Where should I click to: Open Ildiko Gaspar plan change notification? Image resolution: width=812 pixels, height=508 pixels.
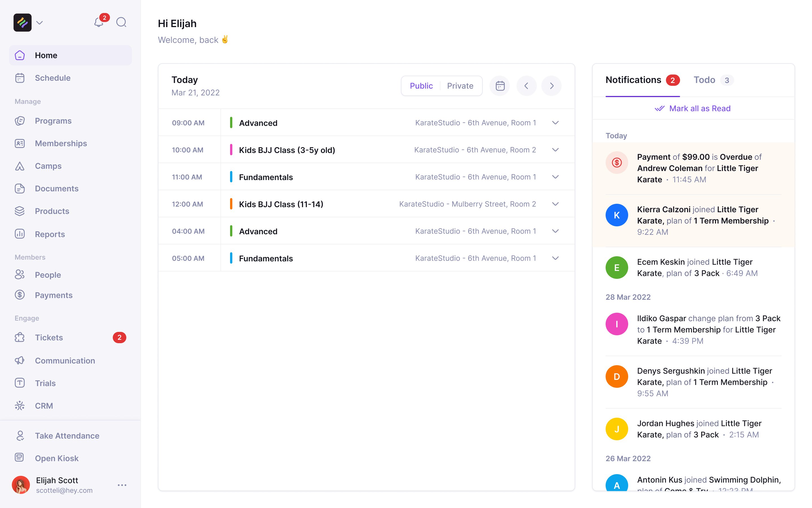coord(694,330)
